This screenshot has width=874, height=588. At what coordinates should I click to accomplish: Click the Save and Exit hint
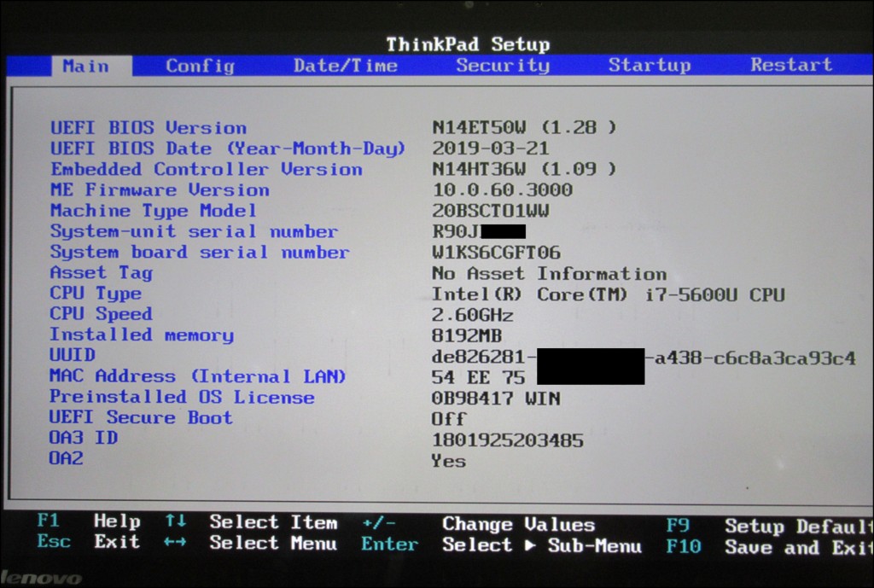click(798, 547)
